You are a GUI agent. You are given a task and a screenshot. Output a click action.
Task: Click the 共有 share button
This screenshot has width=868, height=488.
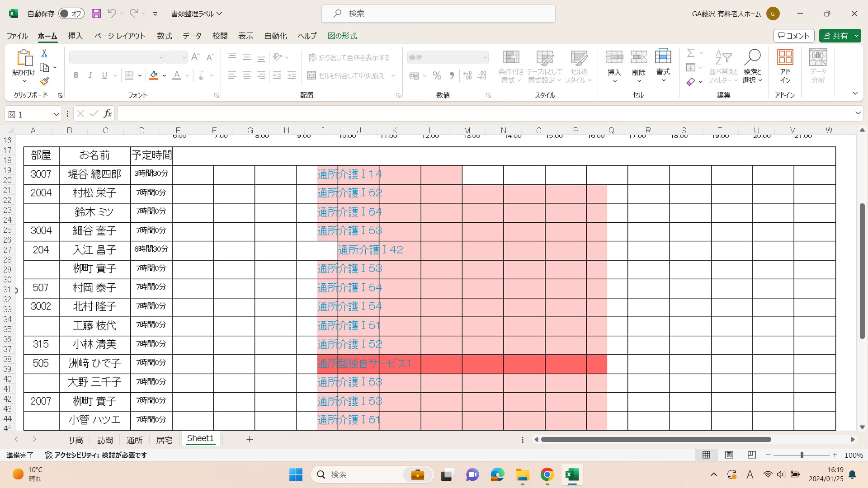(836, 36)
